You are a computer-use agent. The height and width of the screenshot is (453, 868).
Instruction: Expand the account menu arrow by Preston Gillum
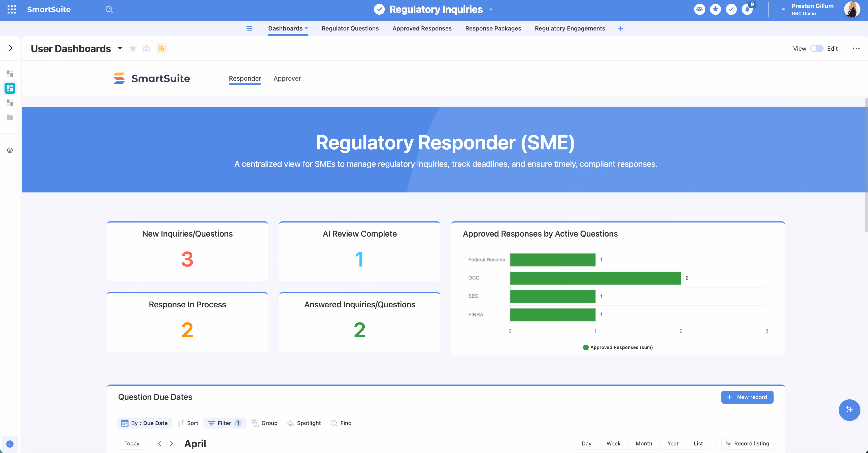coord(783,9)
